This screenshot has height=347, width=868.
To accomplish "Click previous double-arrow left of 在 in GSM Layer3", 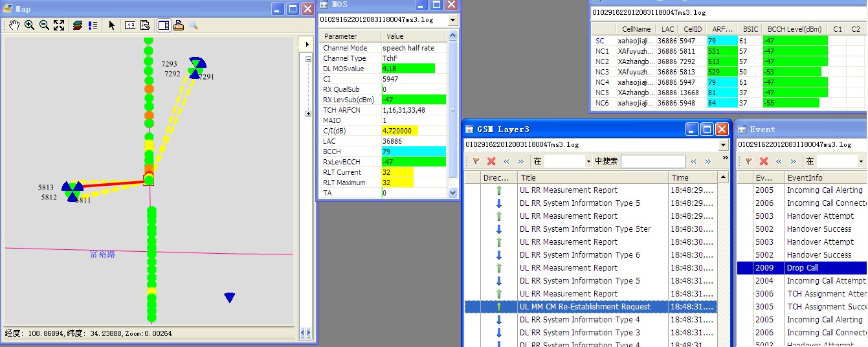I will 506,161.
